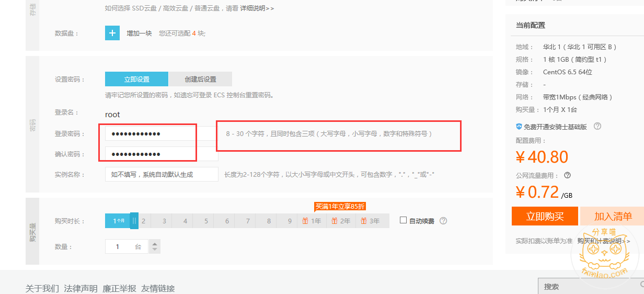Open the 廉正举报 footer link
This screenshot has height=294, width=644.
(119, 288)
